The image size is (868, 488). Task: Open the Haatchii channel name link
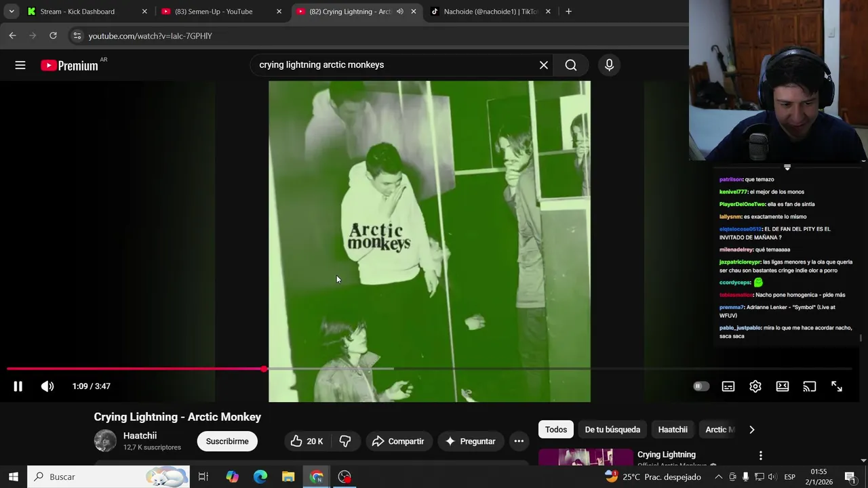tap(140, 436)
